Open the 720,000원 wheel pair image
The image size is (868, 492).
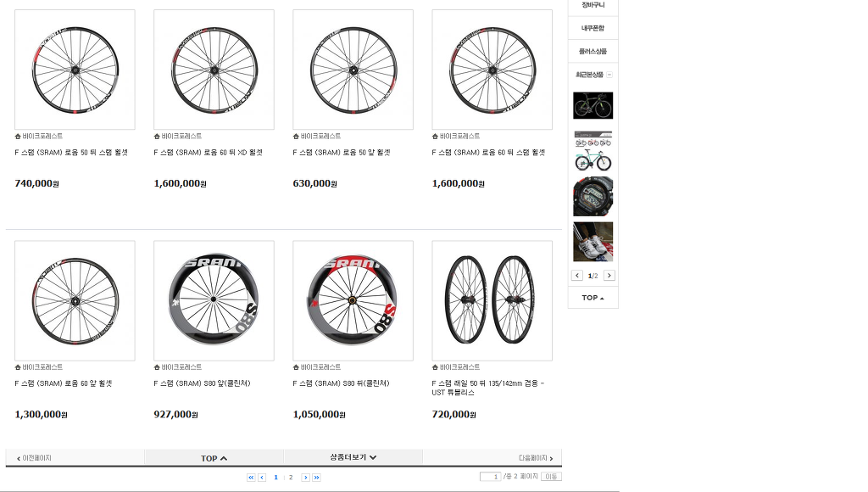[x=492, y=301]
